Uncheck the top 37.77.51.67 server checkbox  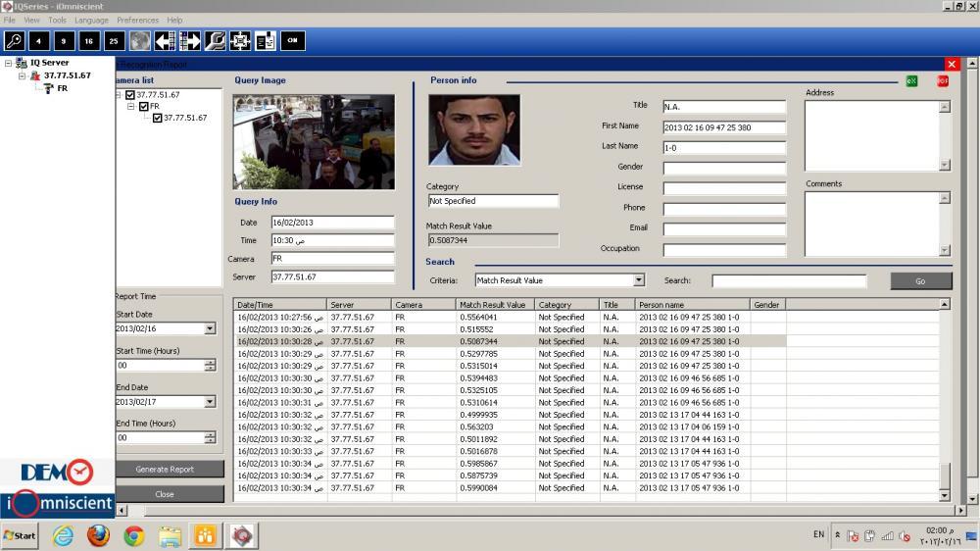[x=130, y=95]
